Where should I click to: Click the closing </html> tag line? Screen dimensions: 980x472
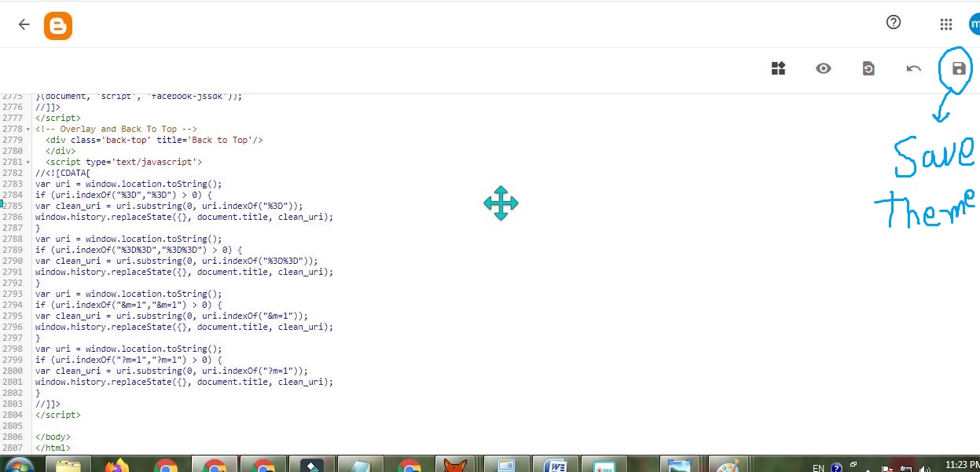(x=53, y=448)
